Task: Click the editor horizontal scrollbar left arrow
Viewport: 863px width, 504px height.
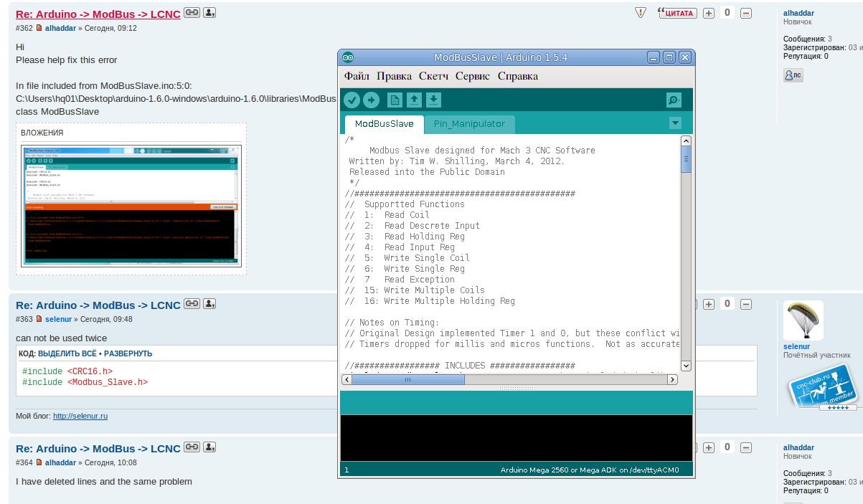Action: [x=346, y=380]
